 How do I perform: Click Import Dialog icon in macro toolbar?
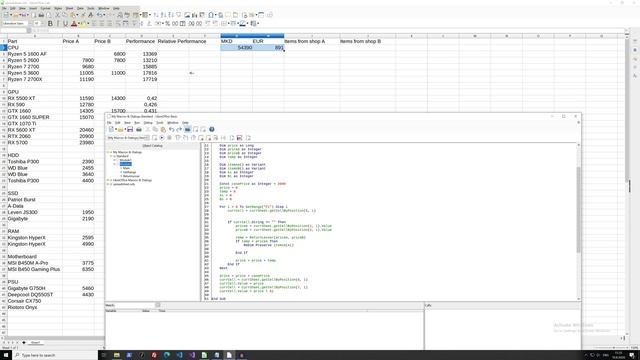[249, 138]
